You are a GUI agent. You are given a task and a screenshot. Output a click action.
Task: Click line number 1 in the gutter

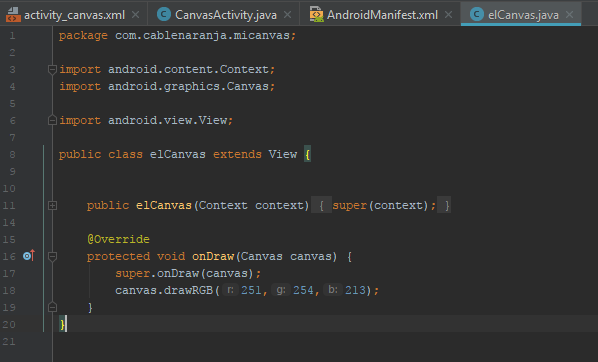click(12, 35)
